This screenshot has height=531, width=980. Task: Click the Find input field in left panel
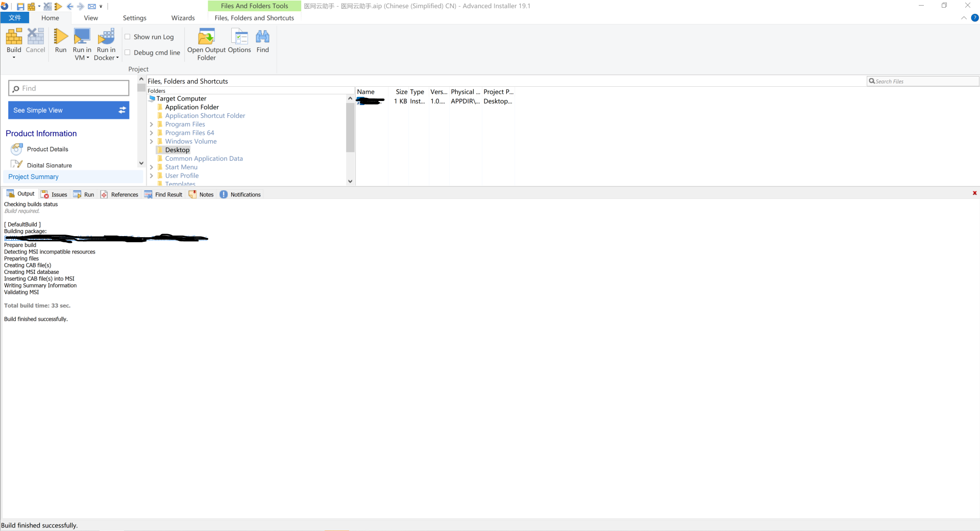tap(68, 88)
